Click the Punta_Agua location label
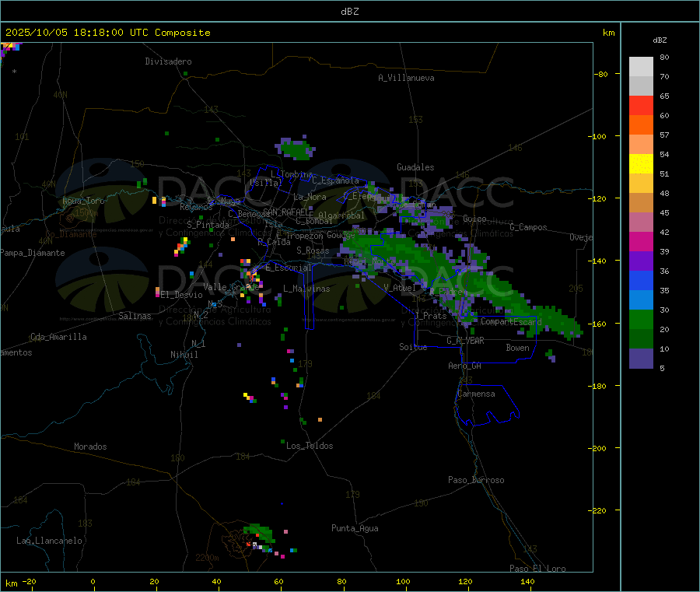Screen dimensions: 700x592 [355, 528]
